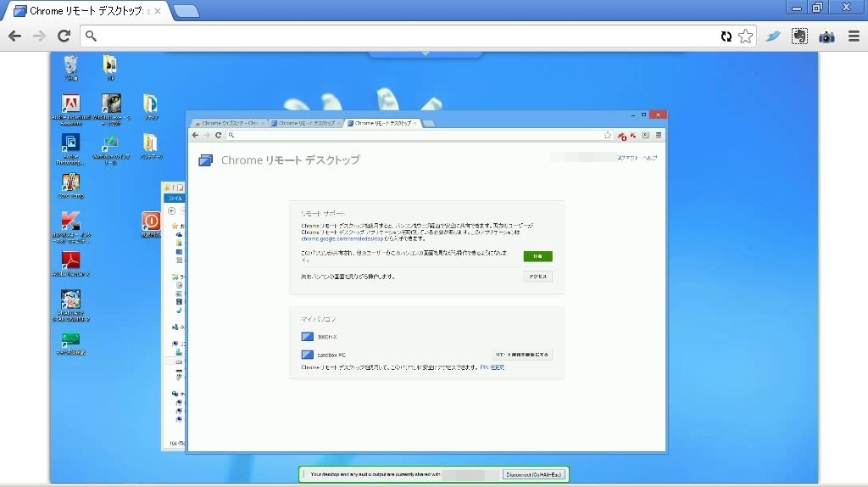Click the Chrome Remote Desktop logo in page header

205,160
